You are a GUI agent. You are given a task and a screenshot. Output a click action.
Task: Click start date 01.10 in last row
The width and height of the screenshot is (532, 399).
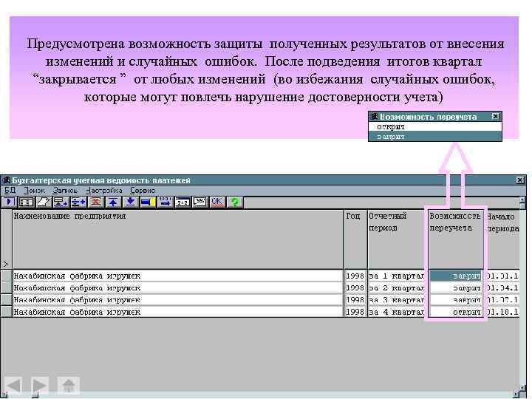click(x=502, y=312)
